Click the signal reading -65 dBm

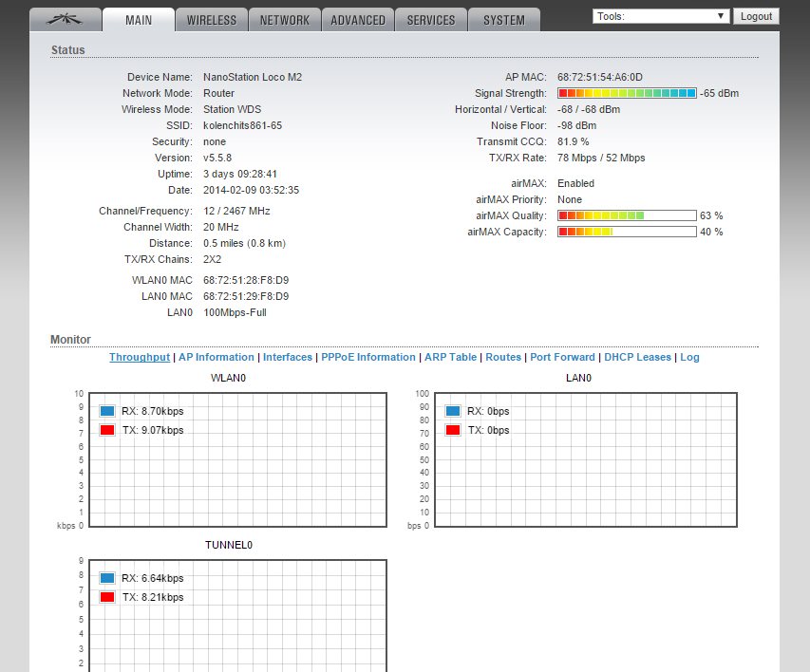[x=719, y=93]
